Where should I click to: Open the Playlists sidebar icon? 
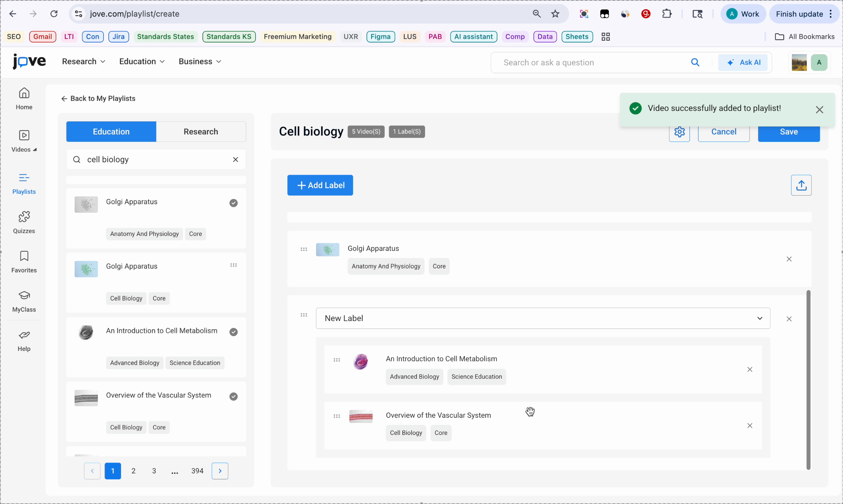24,183
